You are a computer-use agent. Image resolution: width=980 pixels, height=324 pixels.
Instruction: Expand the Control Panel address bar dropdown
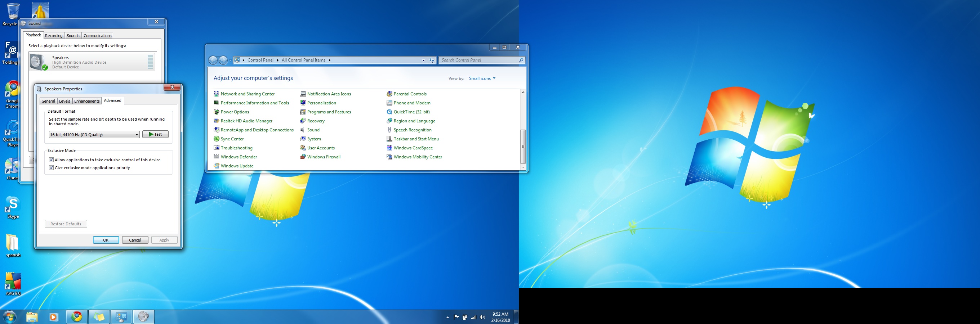tap(423, 60)
